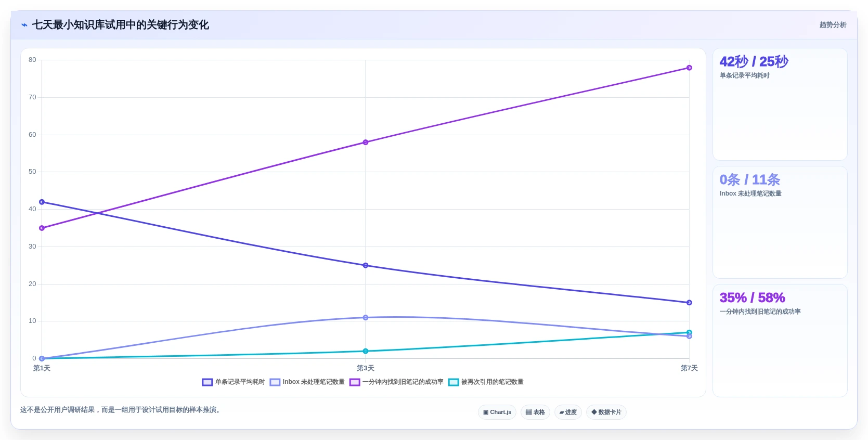Toggle the 一分钟内找到旧笔记的成功率 legend entry
Image resolution: width=868 pixels, height=440 pixels.
click(x=396, y=382)
